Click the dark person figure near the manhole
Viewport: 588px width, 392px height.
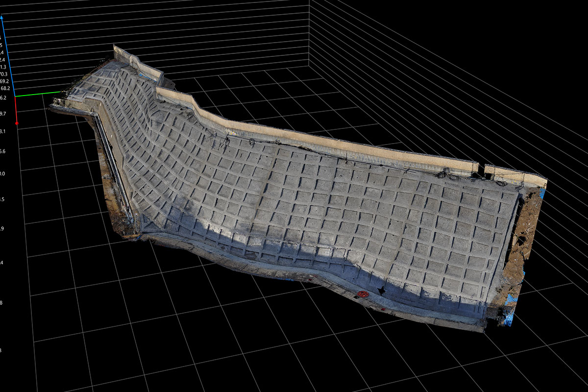[382, 291]
